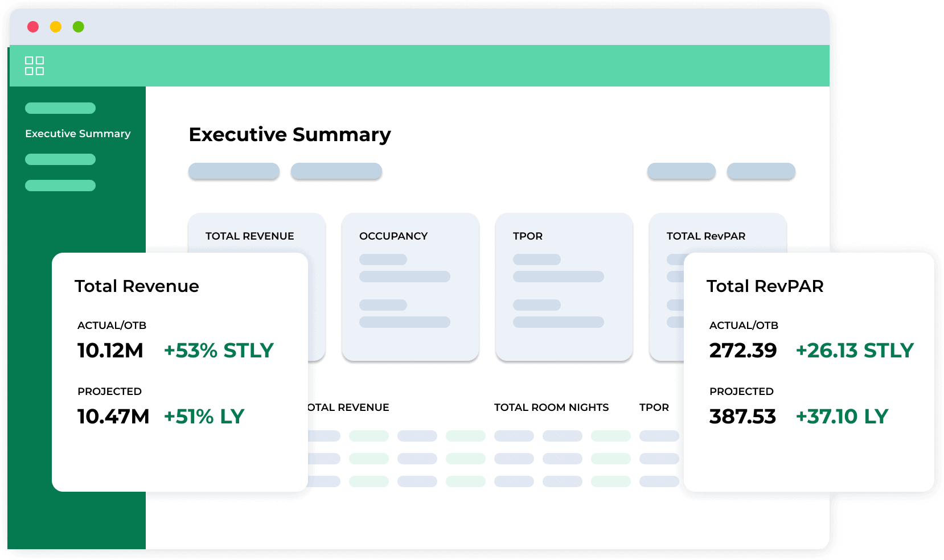Image resolution: width=944 pixels, height=560 pixels.
Task: Click the +37.10 LY RevPAR change
Action: tap(842, 417)
